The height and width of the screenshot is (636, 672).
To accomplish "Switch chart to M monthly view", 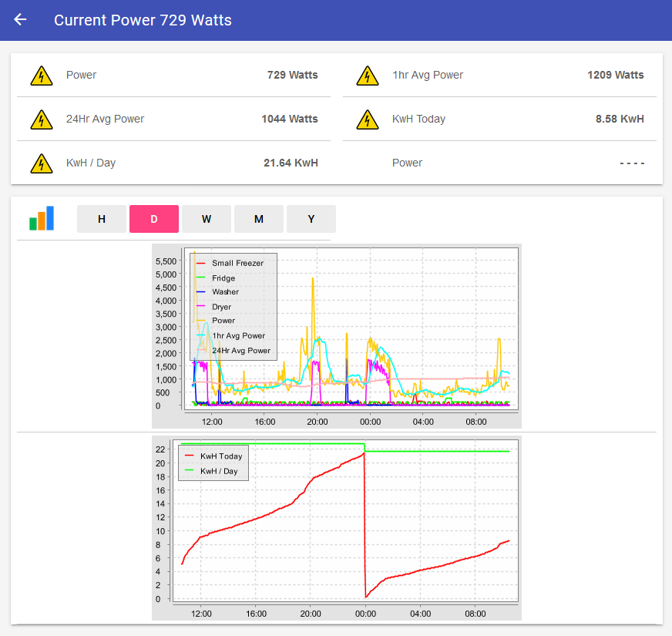I will click(259, 219).
